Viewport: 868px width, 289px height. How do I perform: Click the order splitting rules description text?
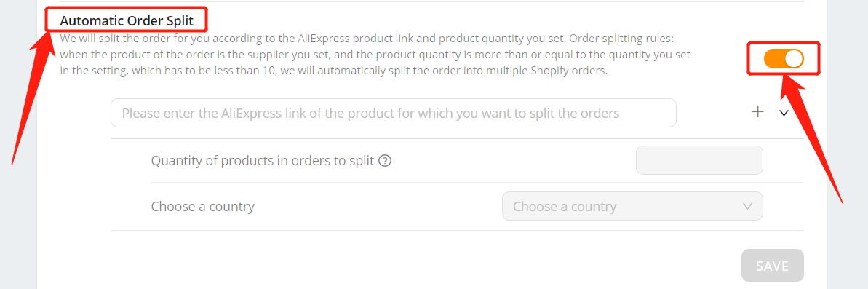pos(375,55)
